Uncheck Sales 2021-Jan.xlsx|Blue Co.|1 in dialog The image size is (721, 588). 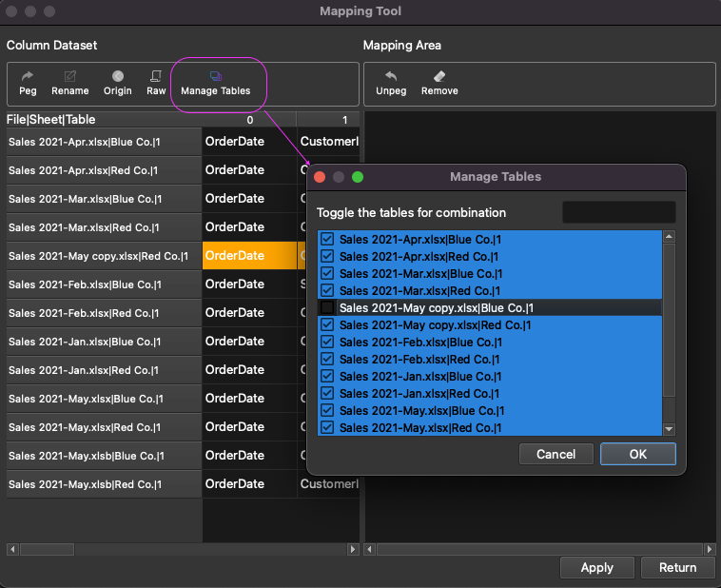(327, 376)
